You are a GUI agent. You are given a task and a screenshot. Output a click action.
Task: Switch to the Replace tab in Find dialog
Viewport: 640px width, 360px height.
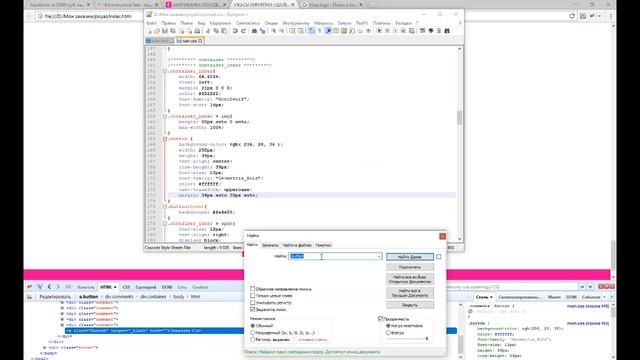click(x=270, y=245)
